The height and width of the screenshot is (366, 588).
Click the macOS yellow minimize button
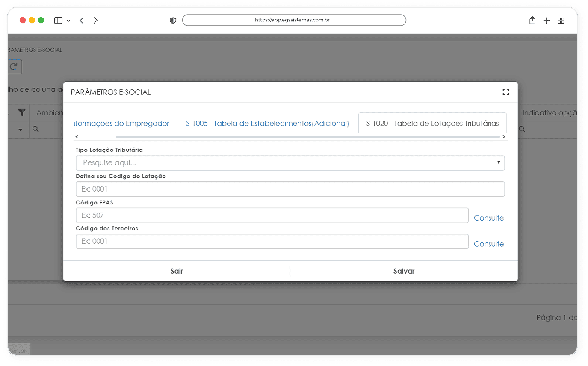point(32,20)
